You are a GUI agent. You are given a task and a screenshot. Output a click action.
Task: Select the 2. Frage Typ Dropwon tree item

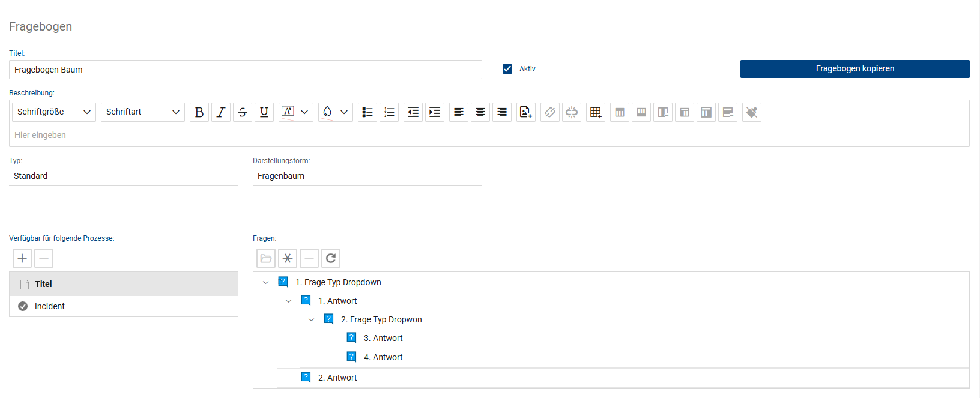[x=381, y=319]
